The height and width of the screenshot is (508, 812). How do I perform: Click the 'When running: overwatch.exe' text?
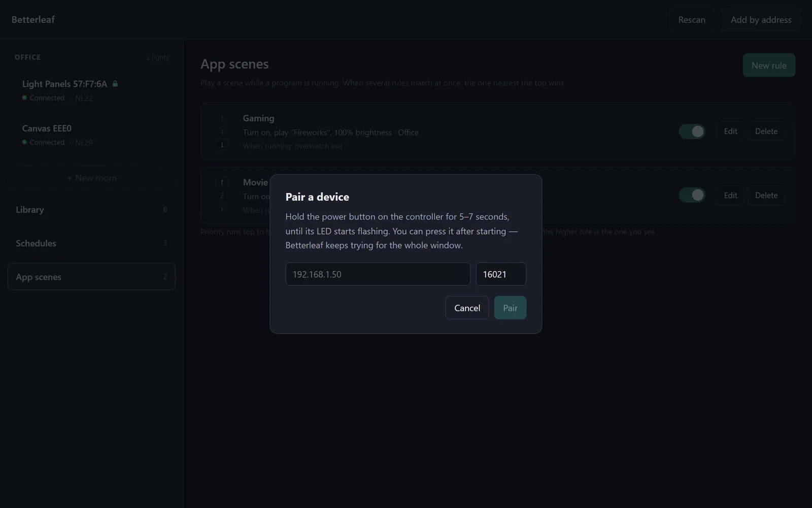pos(292,146)
